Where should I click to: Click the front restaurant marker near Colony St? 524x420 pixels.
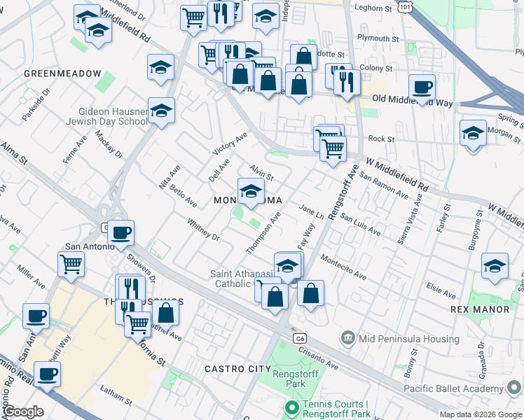347,84
